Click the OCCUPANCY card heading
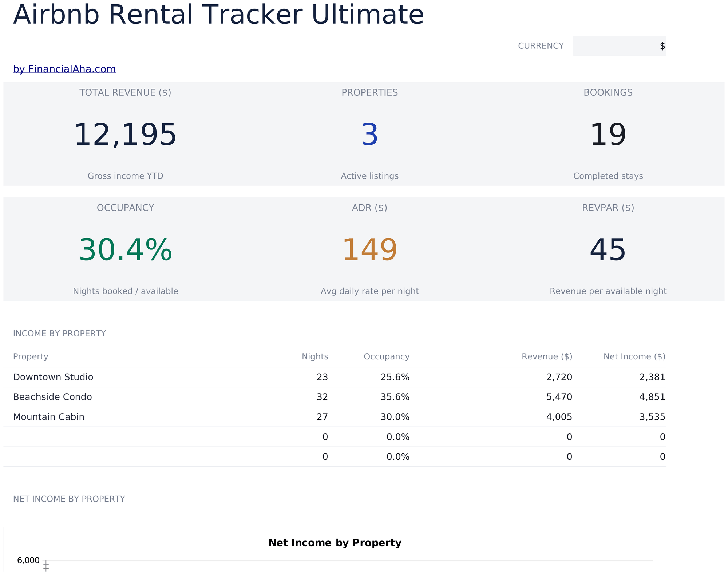 [125, 208]
